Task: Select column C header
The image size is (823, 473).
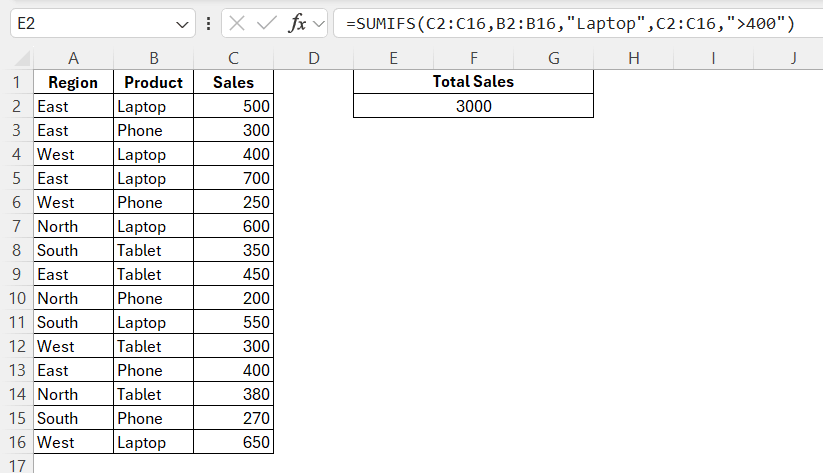Action: tap(233, 58)
